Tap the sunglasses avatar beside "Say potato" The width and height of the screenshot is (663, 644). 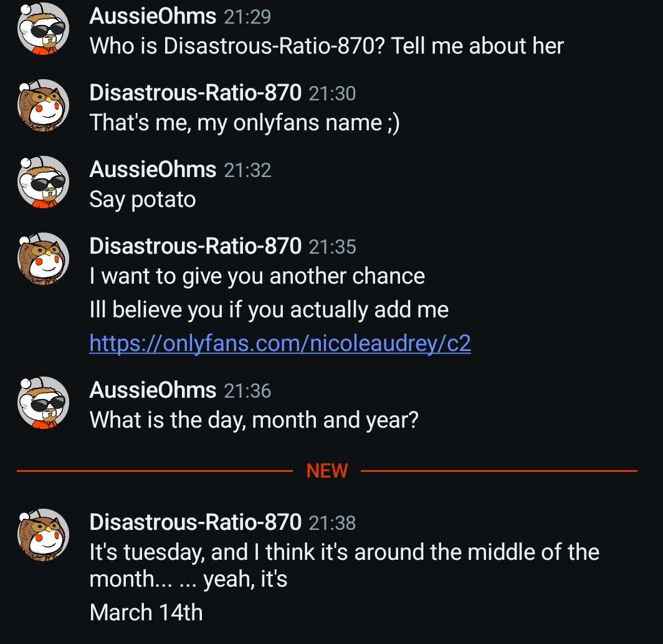tap(42, 184)
